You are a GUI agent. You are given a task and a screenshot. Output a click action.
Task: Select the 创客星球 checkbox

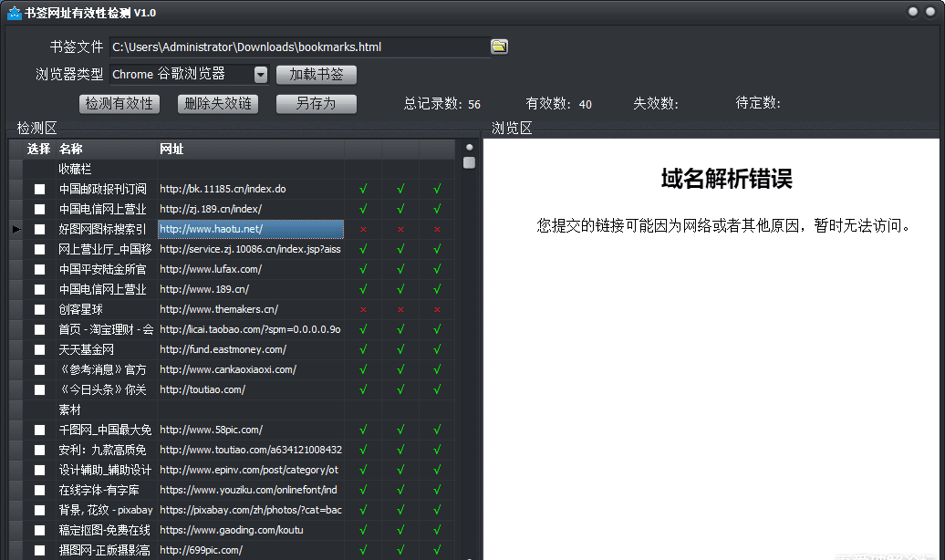[x=40, y=309]
